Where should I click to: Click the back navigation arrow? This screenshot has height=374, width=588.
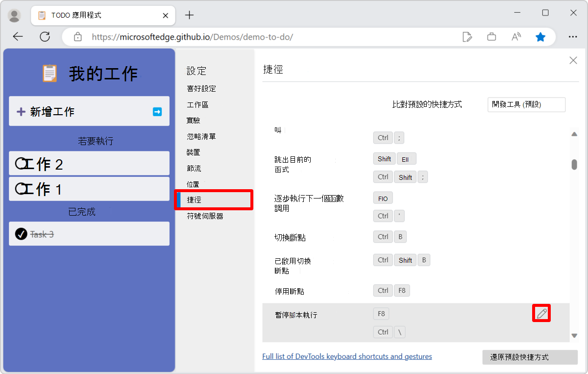pyautogui.click(x=18, y=36)
